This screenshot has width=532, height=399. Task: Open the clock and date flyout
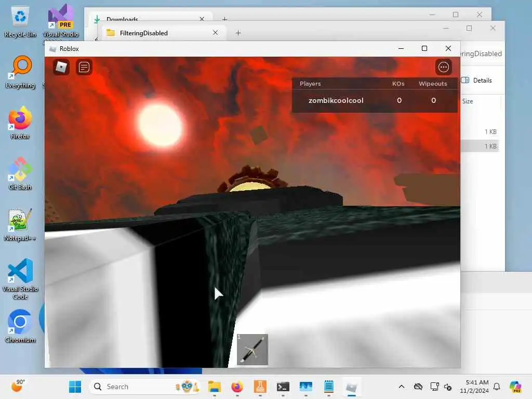click(x=474, y=387)
